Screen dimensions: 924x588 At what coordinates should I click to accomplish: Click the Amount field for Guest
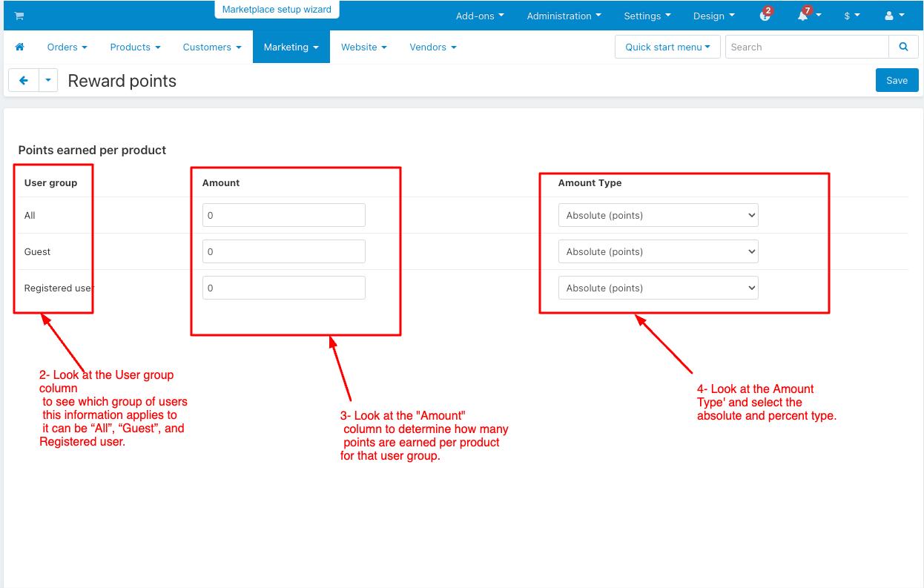point(283,251)
